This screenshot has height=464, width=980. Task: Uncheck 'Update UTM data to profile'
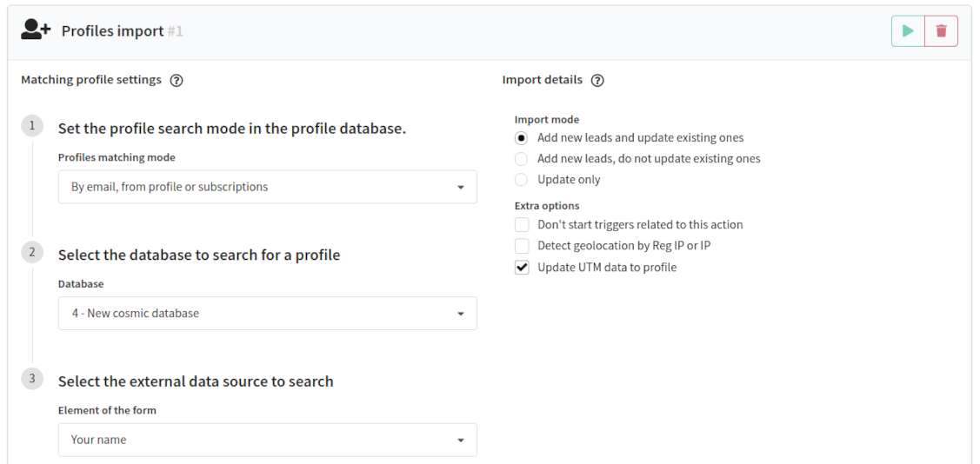(522, 268)
